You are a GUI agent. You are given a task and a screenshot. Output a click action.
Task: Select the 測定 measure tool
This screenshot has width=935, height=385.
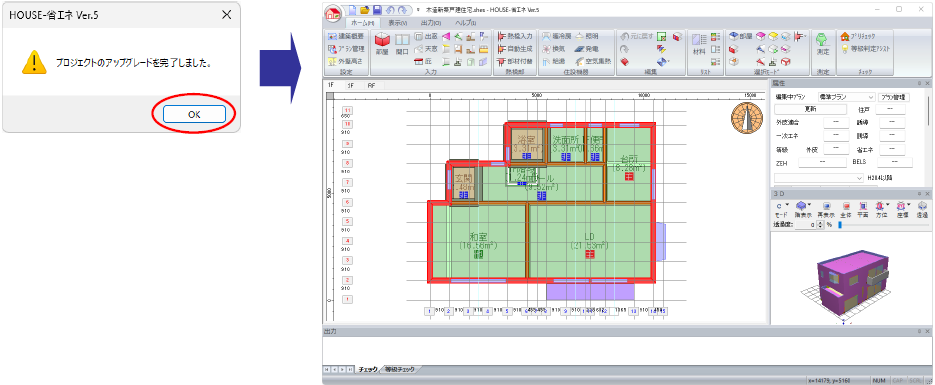click(x=822, y=45)
